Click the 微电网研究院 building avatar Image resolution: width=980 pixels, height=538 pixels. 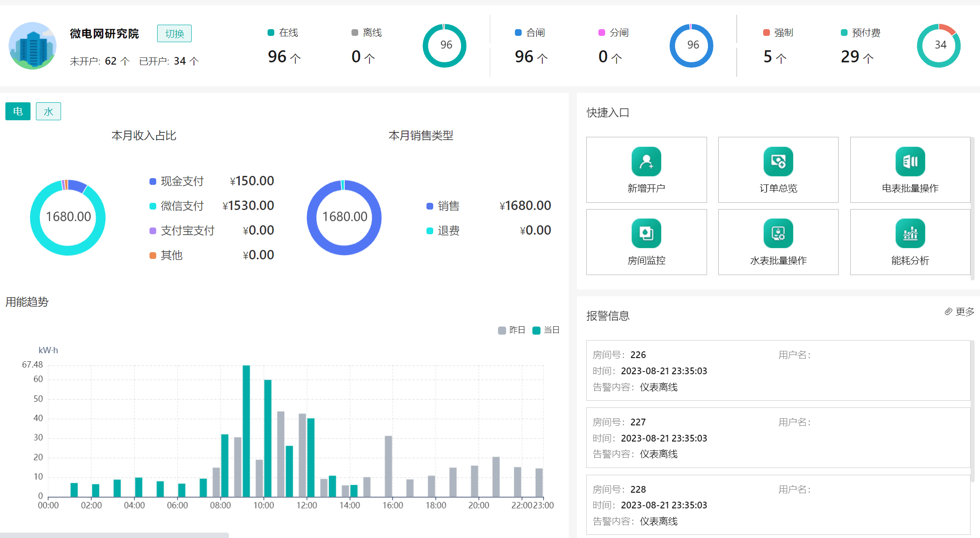(32, 46)
